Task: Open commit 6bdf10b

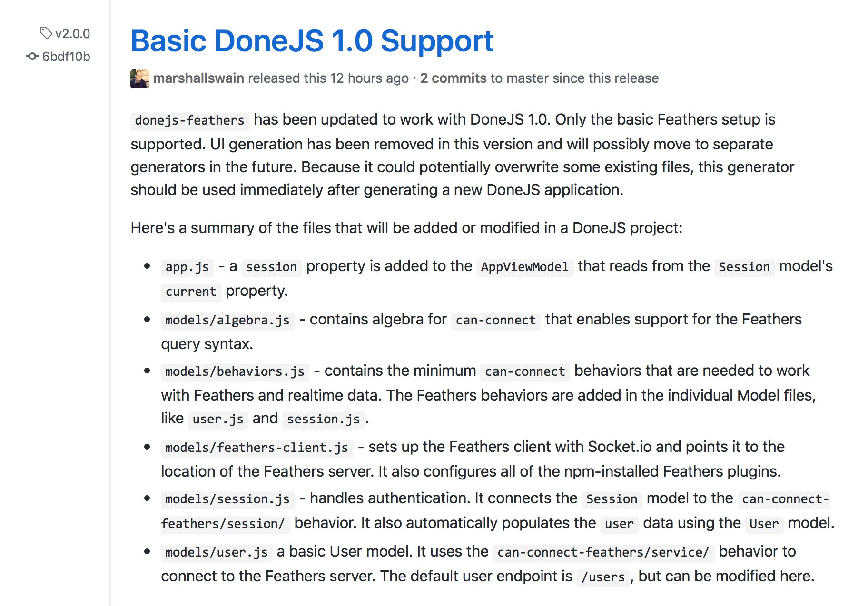Action: coord(66,57)
